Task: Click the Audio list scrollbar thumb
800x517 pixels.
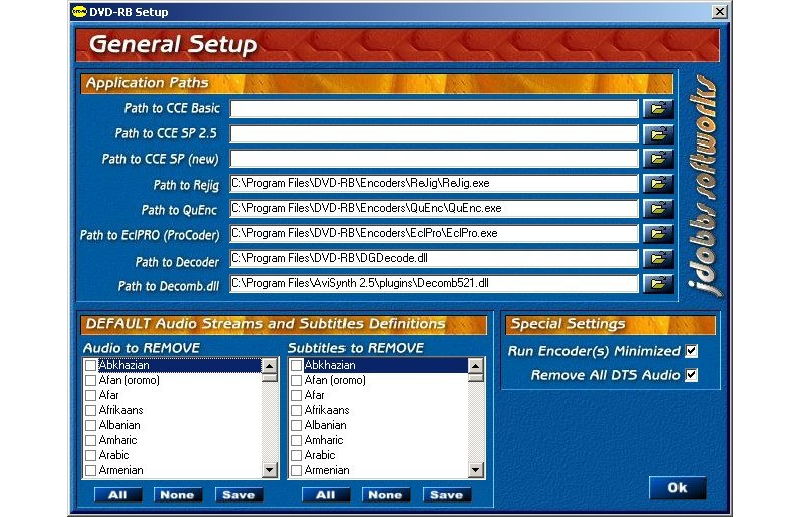Action: (x=269, y=378)
